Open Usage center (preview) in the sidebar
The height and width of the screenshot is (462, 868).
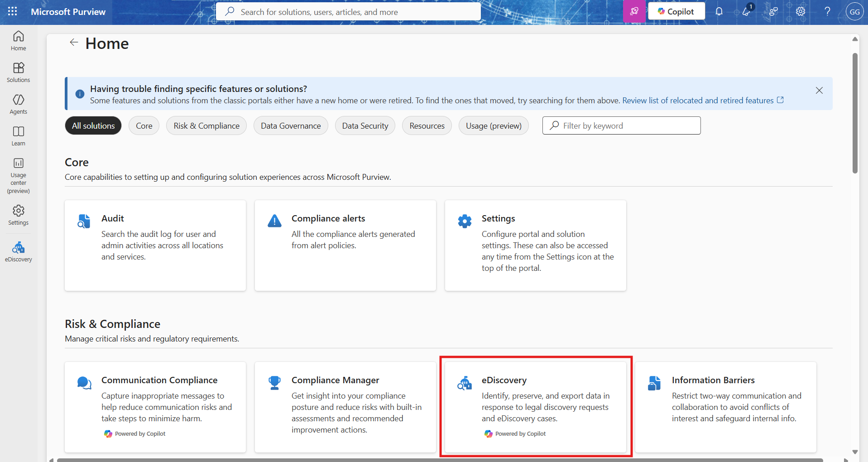19,176
